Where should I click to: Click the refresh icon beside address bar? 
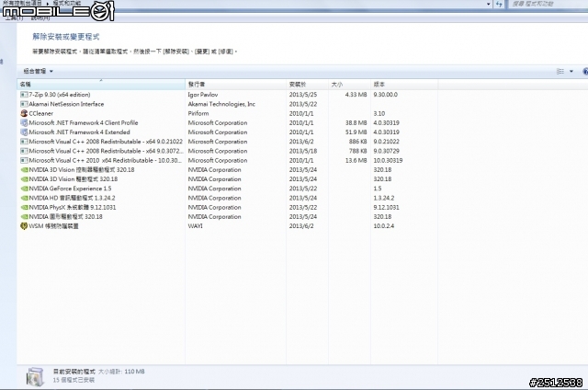499,4
